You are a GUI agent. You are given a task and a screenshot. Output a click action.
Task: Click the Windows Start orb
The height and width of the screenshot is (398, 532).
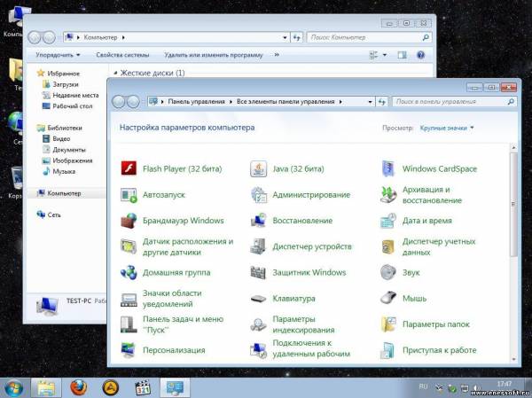[x=13, y=388]
